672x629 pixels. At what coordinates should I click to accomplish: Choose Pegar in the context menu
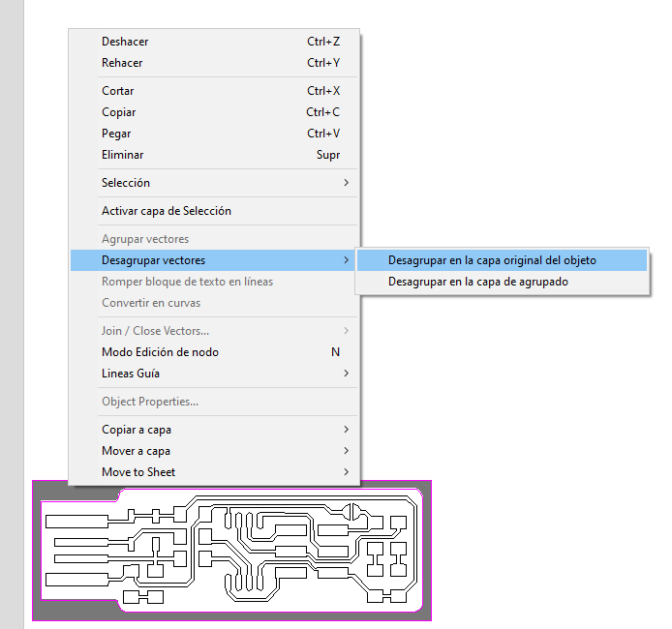pos(214,134)
